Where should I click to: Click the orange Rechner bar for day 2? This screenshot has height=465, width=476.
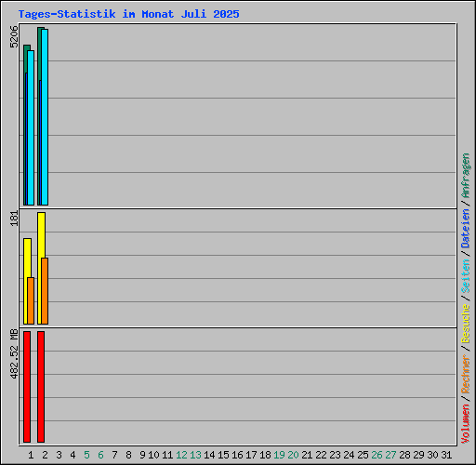(45, 291)
